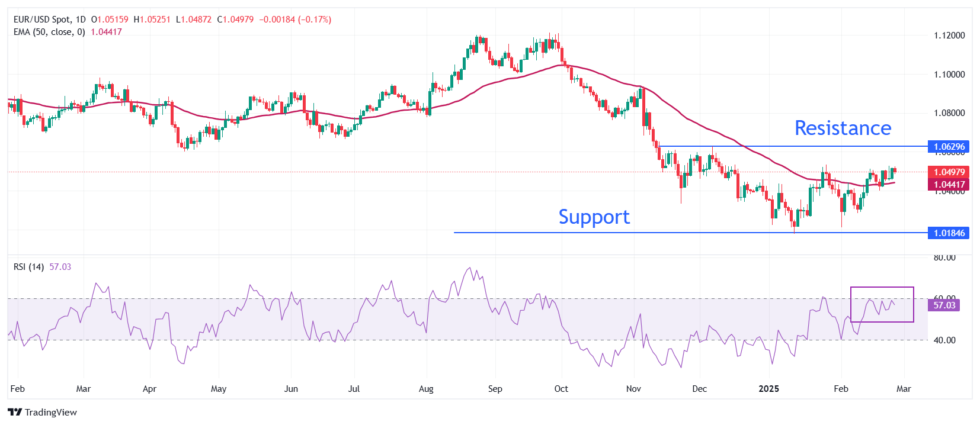980x425 pixels.
Task: Select the current price tag 1.04979
Action: tap(949, 172)
